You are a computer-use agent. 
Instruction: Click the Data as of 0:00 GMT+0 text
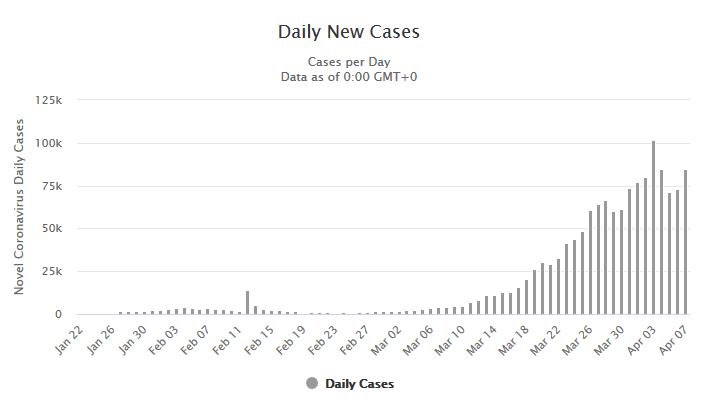tap(348, 76)
